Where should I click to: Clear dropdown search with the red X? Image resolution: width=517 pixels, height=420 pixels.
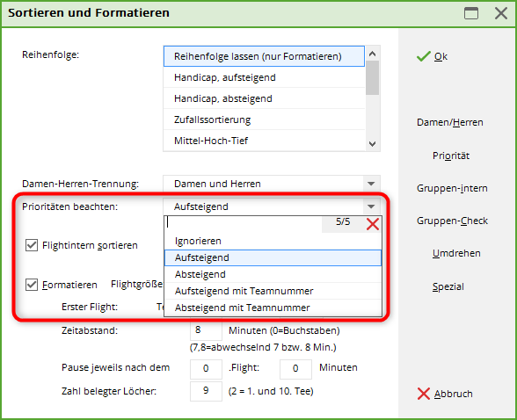pyautogui.click(x=373, y=224)
